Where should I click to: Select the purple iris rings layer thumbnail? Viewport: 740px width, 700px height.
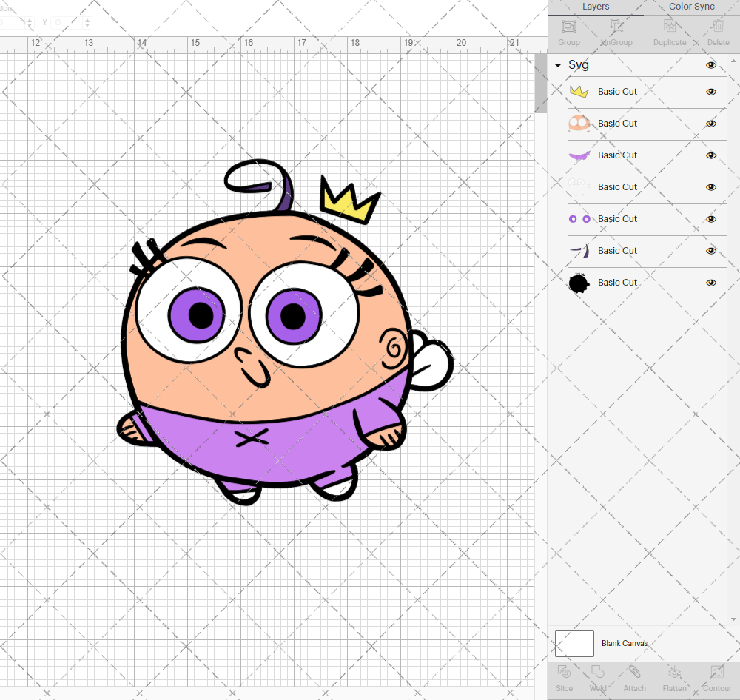pyautogui.click(x=579, y=219)
